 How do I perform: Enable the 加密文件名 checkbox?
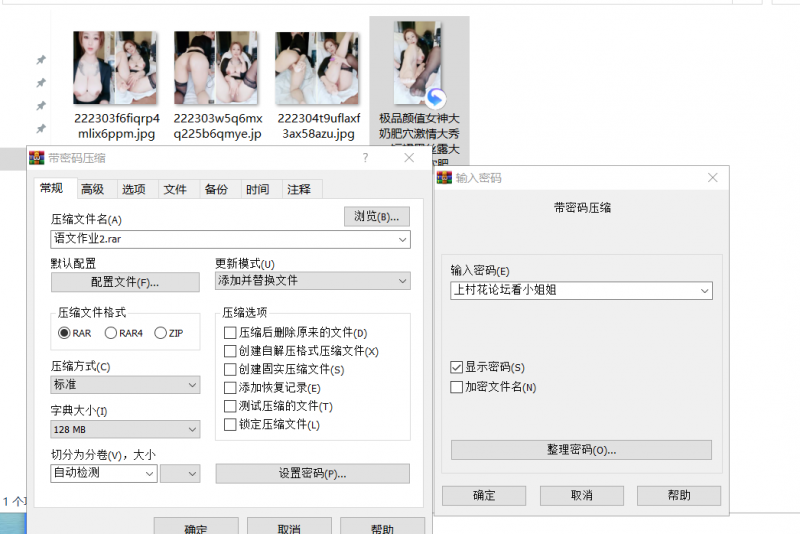(457, 387)
